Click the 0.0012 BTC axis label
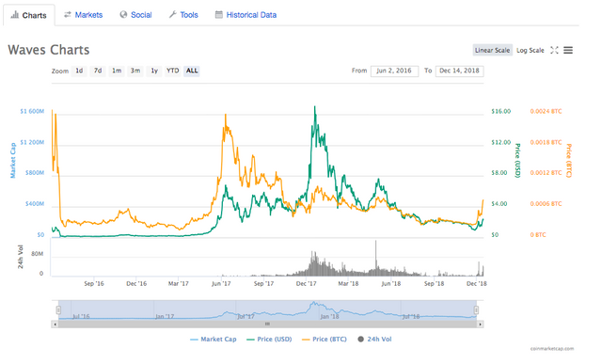Screen dimensions: 602x364 546,173
